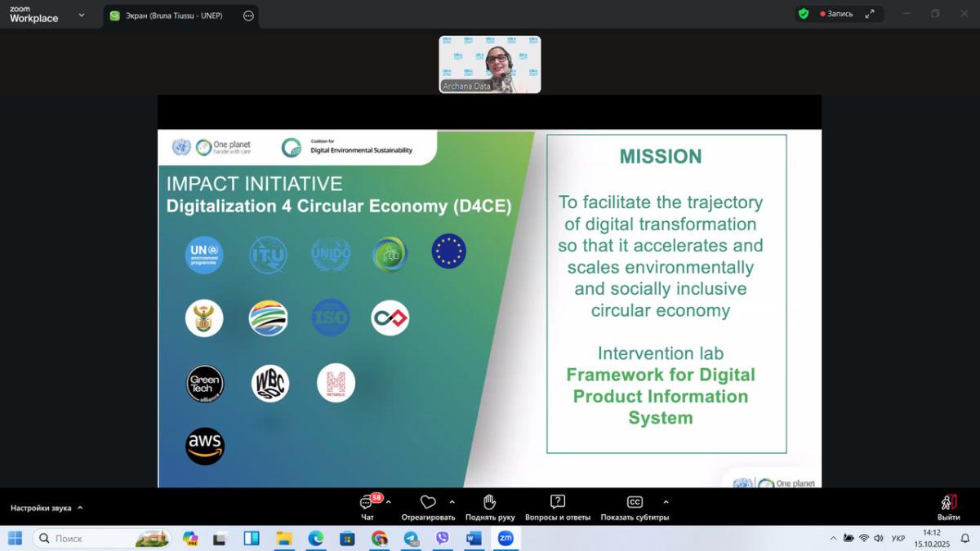Click the green security shield icon

coord(804,14)
